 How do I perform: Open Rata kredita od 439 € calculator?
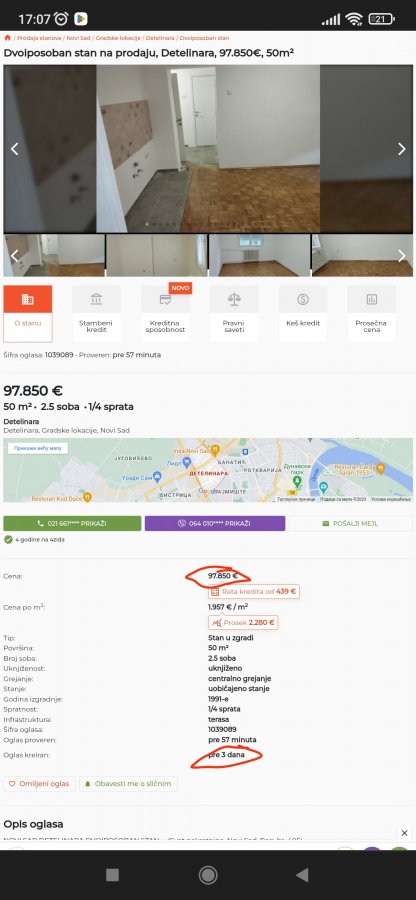coord(254,591)
